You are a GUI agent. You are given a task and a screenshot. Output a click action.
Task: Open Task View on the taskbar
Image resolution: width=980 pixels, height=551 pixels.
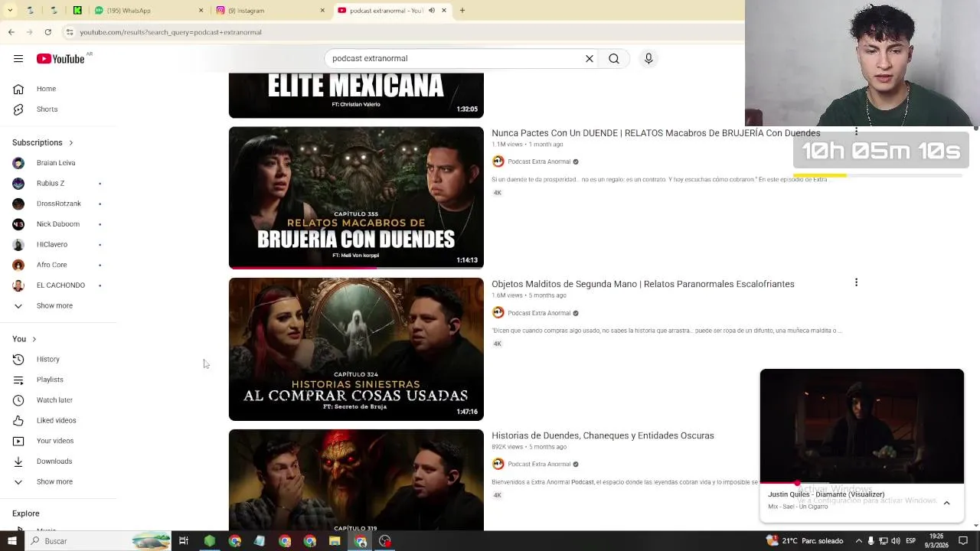point(184,541)
